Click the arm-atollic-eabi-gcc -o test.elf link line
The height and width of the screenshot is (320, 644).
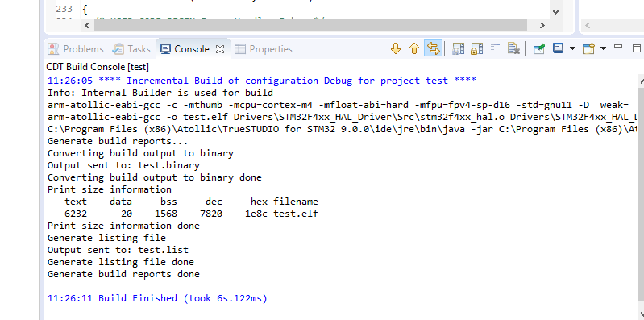click(x=342, y=117)
